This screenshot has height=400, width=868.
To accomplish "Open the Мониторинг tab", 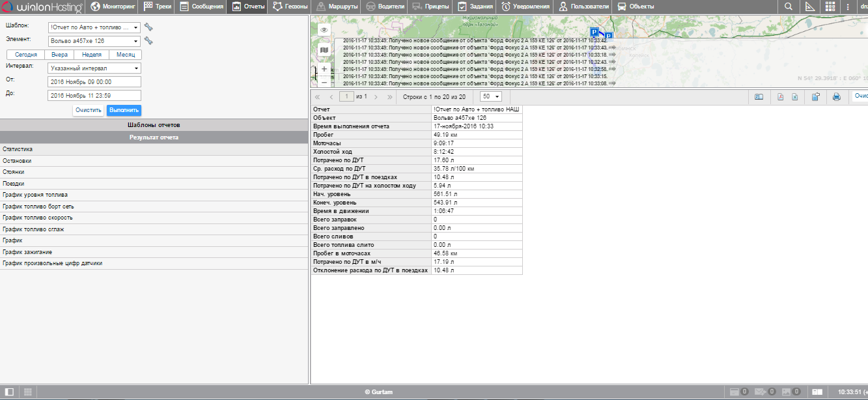I will coord(113,7).
